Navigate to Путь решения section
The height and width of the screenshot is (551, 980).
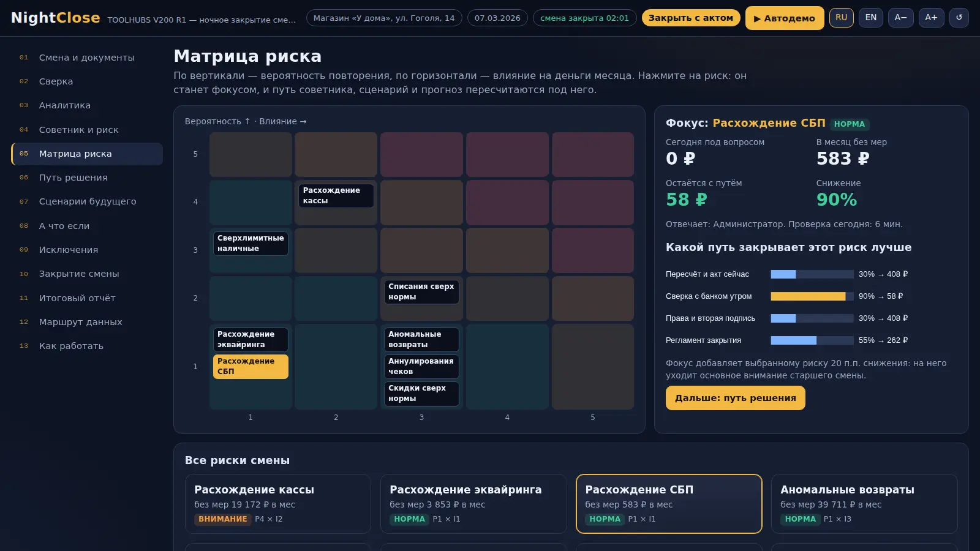tap(87, 178)
